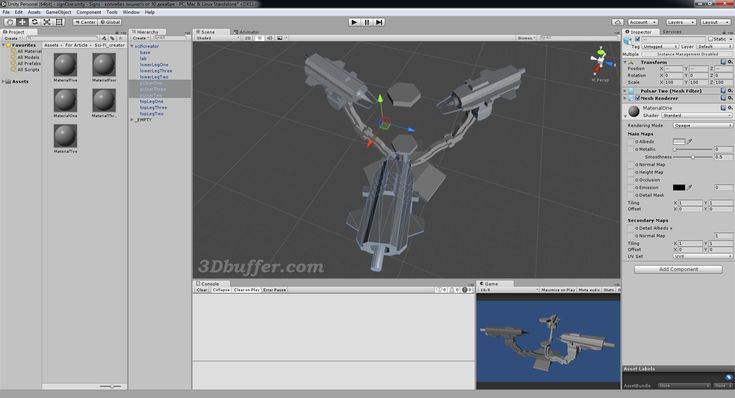Open the cloud services icon

[618, 22]
